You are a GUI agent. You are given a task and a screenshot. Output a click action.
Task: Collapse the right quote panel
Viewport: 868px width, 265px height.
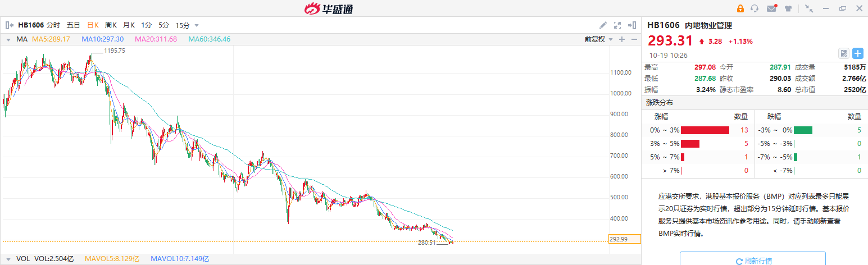[x=633, y=25]
